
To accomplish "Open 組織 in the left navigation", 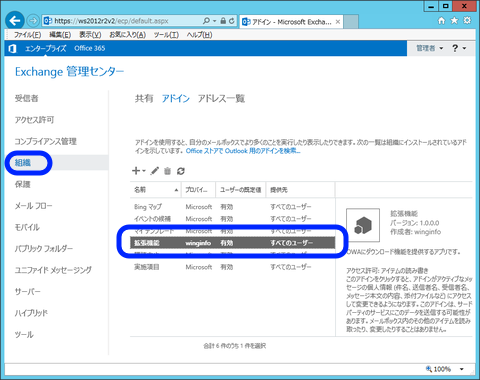I will point(23,163).
